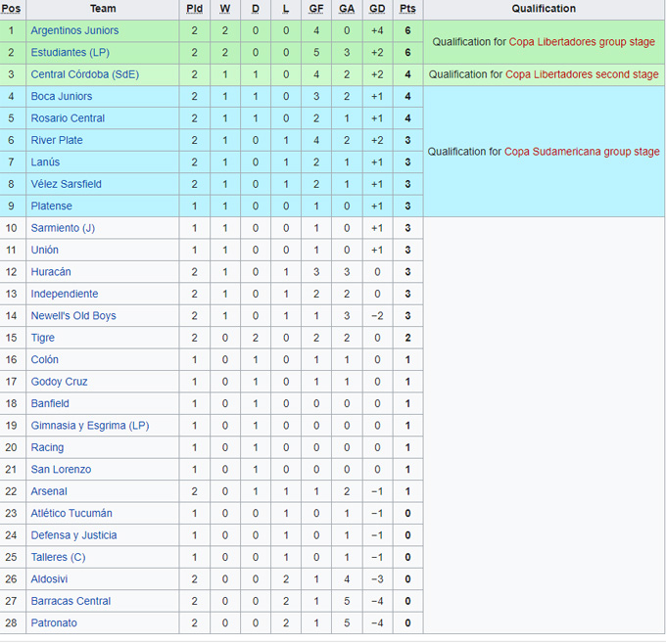Select the Gimnasia y Esgrima (LP) link
Viewport: 666px width, 644px height.
point(90,426)
